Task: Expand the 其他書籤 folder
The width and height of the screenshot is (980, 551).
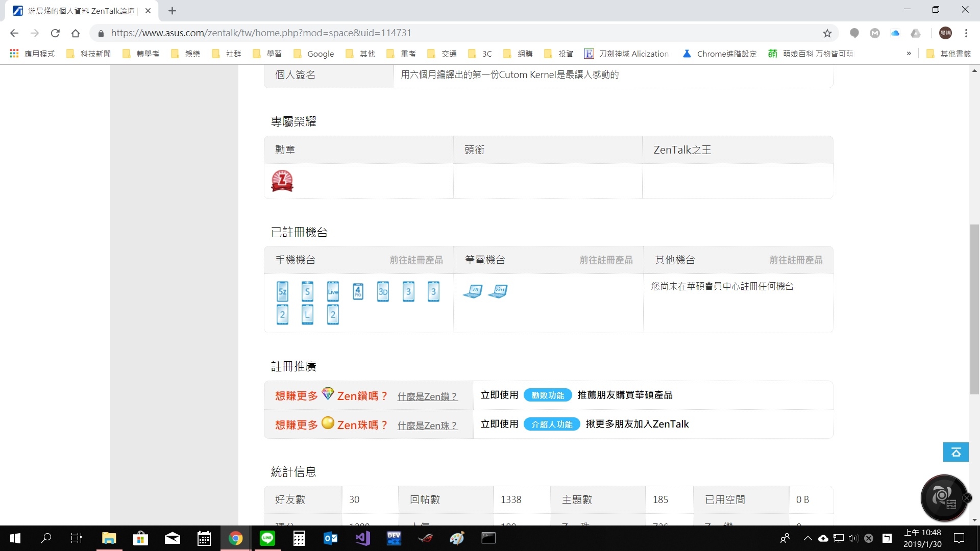Action: point(948,54)
